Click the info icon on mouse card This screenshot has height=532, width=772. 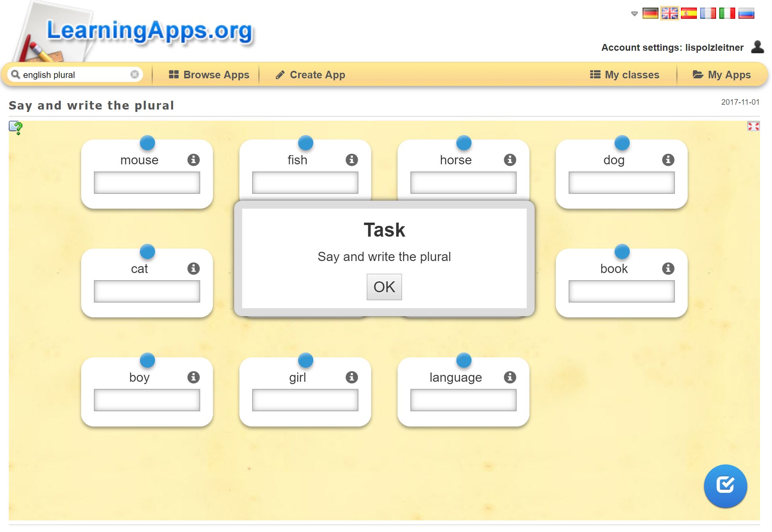click(x=193, y=160)
